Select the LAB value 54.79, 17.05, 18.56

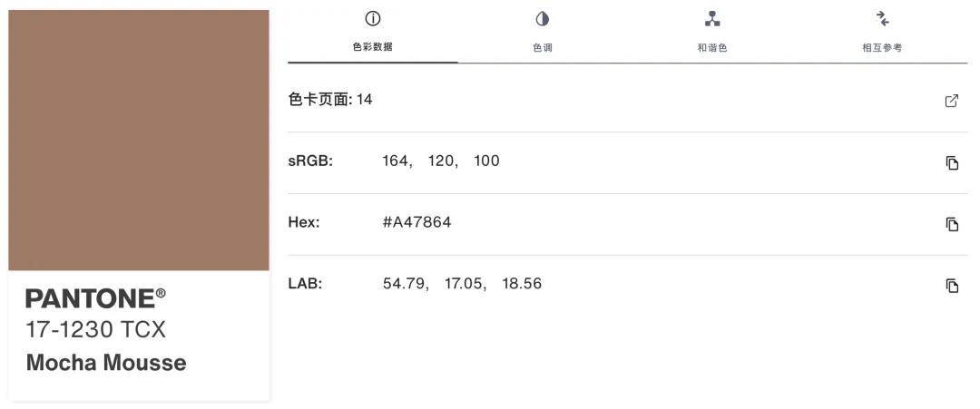click(x=462, y=284)
